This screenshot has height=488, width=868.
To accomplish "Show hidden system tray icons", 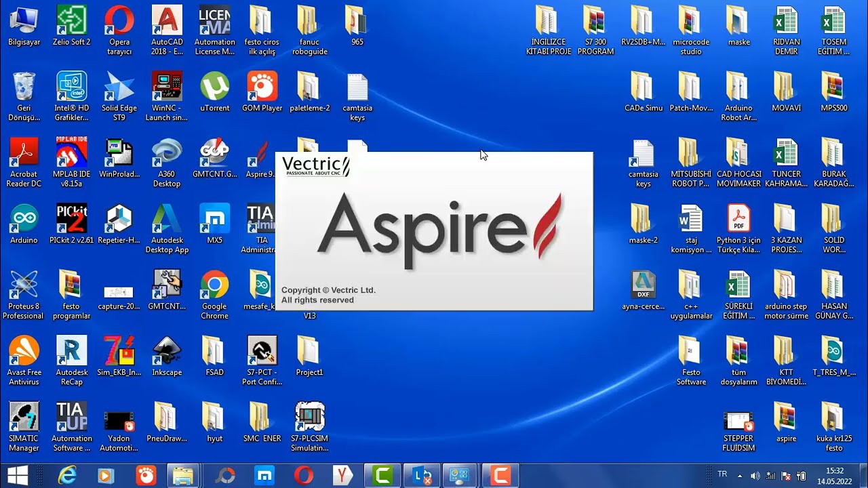I will point(740,476).
